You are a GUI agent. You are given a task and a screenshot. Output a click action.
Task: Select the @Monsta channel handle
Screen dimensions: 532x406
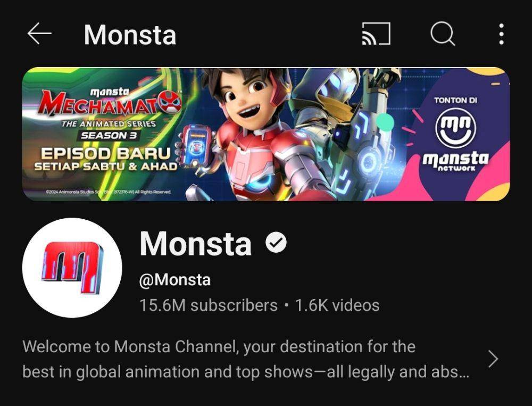click(175, 280)
